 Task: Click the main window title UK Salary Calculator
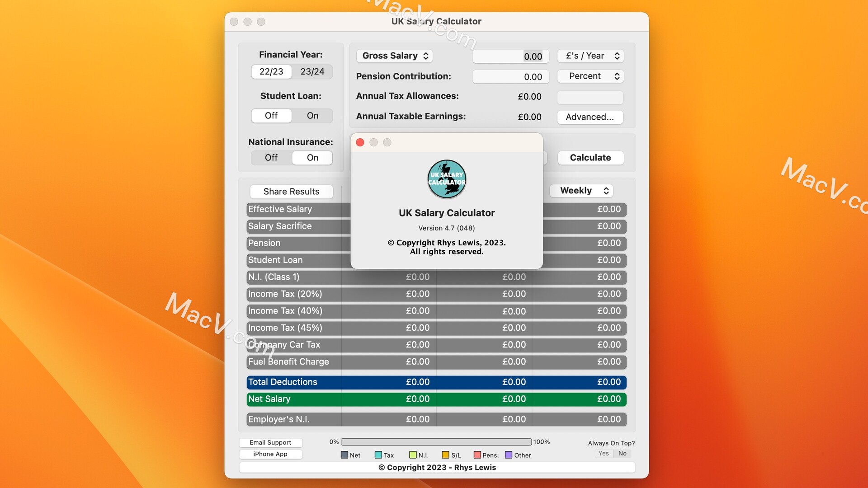tap(436, 22)
